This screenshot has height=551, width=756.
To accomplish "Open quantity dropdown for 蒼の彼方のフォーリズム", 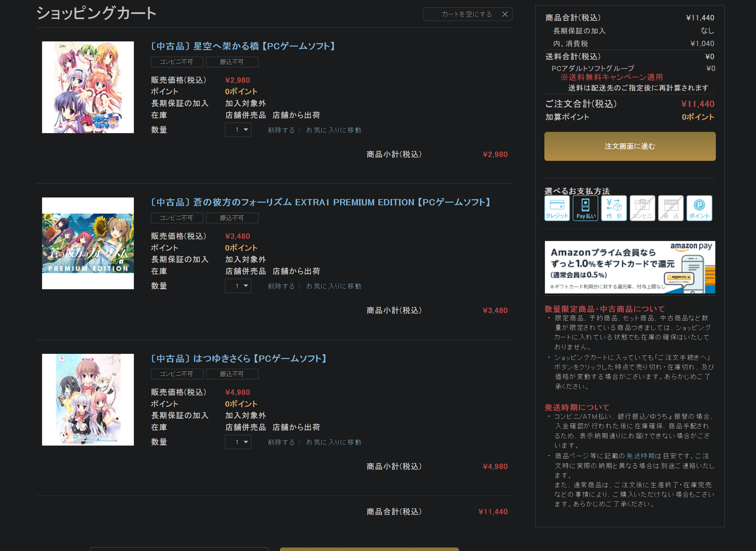I will tap(238, 286).
